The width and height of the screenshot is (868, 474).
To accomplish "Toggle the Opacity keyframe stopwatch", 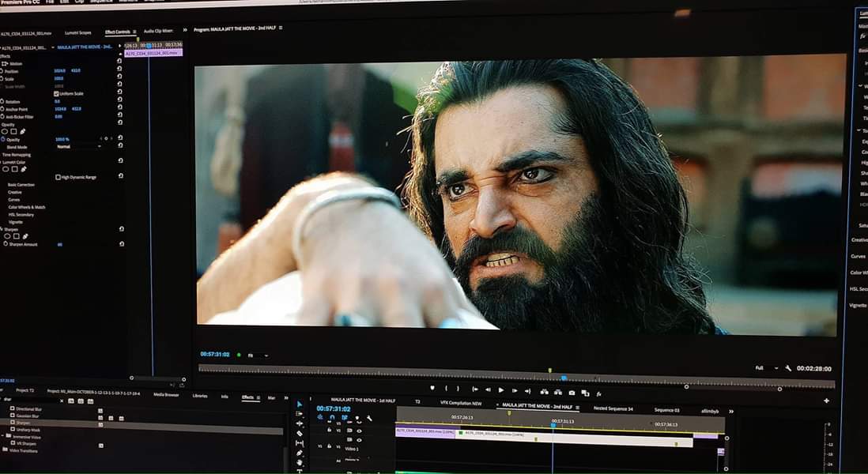I will coord(3,139).
